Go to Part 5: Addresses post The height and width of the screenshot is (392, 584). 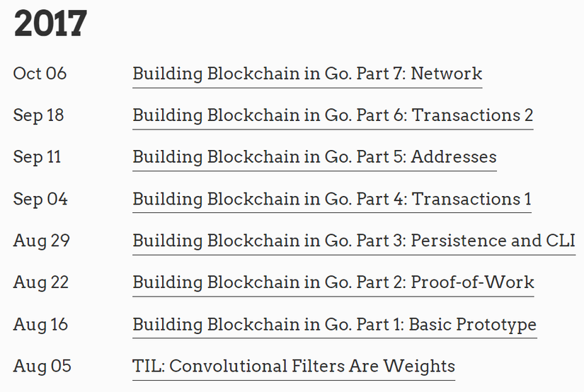tap(314, 157)
